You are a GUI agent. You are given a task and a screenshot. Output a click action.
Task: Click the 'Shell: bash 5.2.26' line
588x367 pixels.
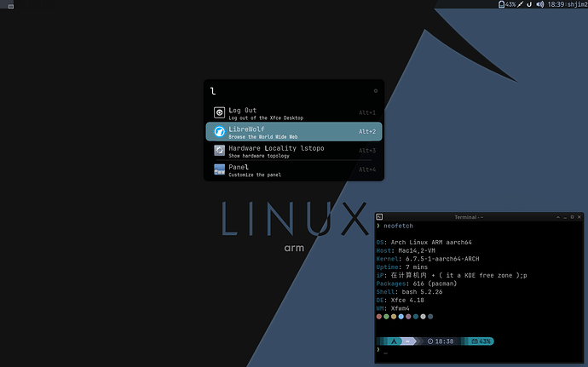(x=409, y=292)
